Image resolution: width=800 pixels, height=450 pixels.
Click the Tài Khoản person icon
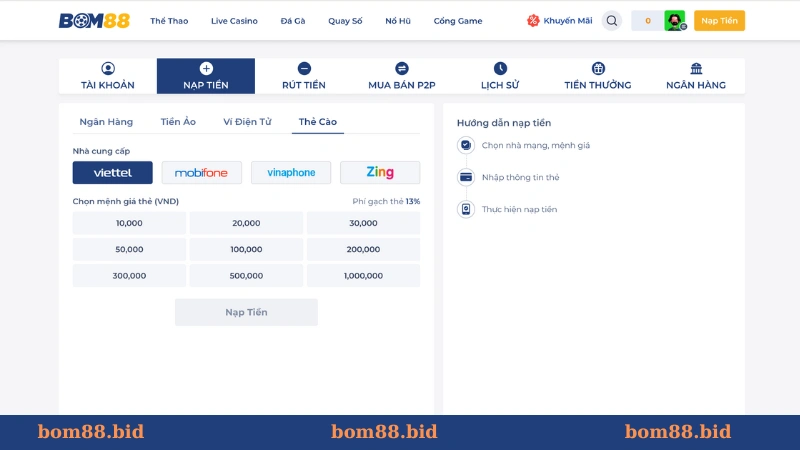108,68
